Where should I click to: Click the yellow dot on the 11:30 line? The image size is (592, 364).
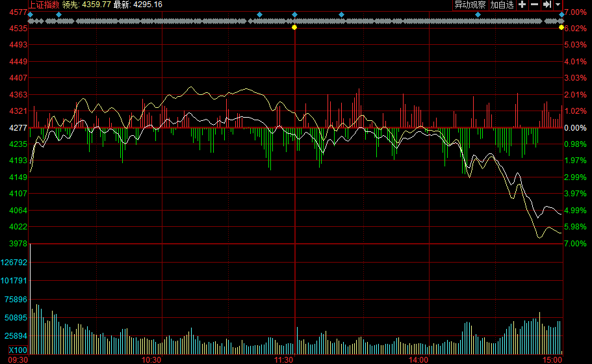(294, 27)
